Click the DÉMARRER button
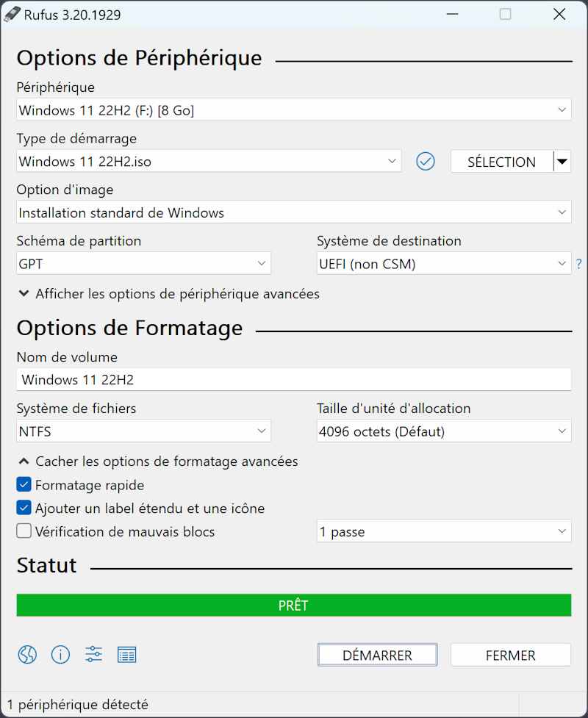The image size is (588, 718). (377, 655)
